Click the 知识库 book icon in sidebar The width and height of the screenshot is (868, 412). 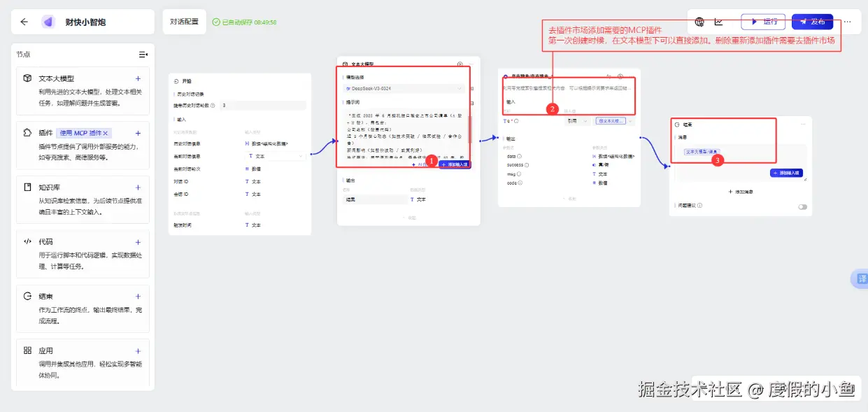[27, 187]
